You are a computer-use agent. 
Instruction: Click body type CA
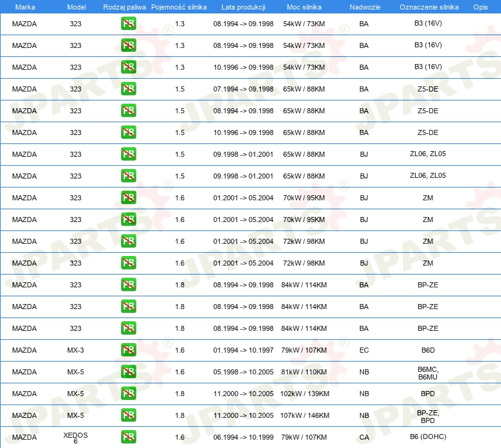tap(364, 437)
